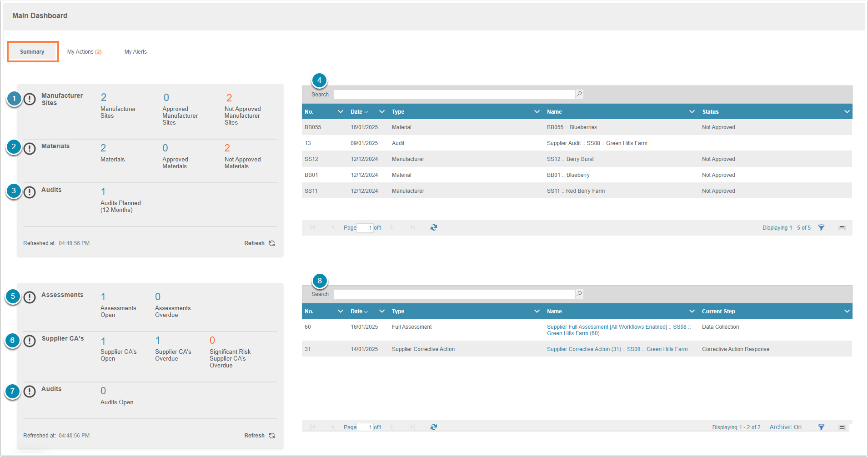Open the Status column dropdown in upper table
Viewport: 868px width, 457px height.
847,112
